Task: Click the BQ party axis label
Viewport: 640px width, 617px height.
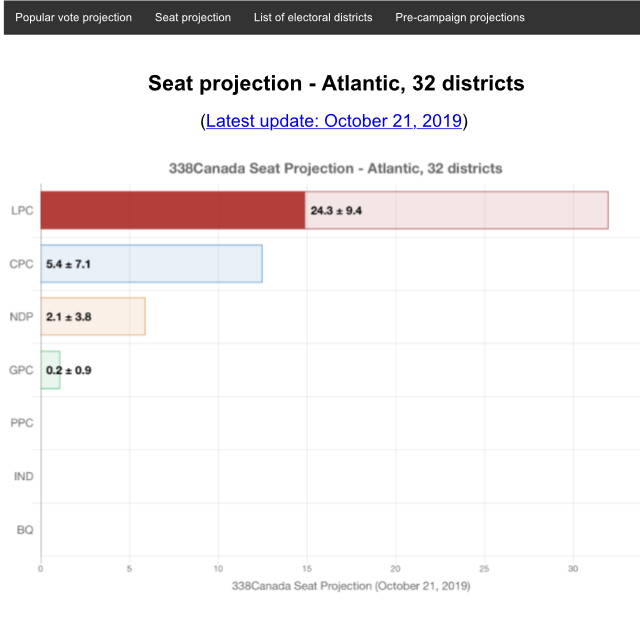Action: pos(25,529)
